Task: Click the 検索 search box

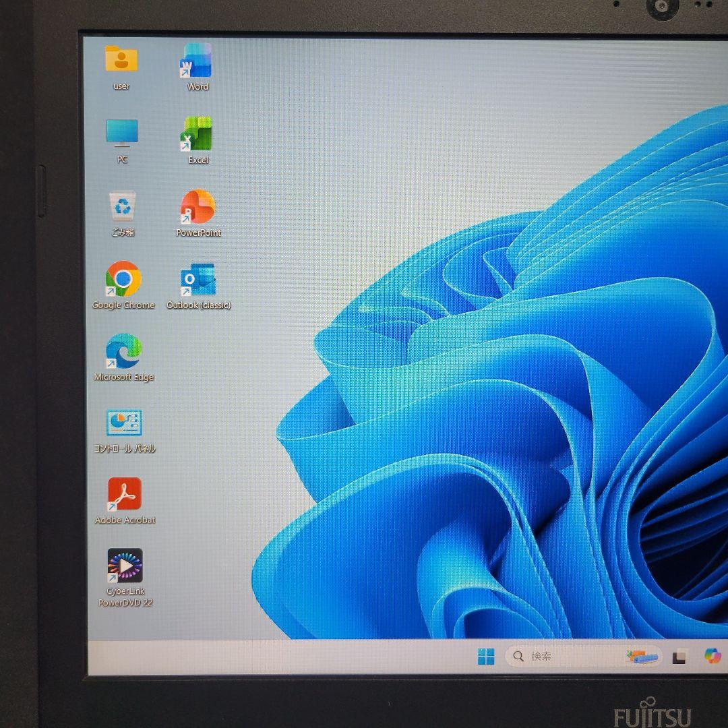Action: (566, 655)
